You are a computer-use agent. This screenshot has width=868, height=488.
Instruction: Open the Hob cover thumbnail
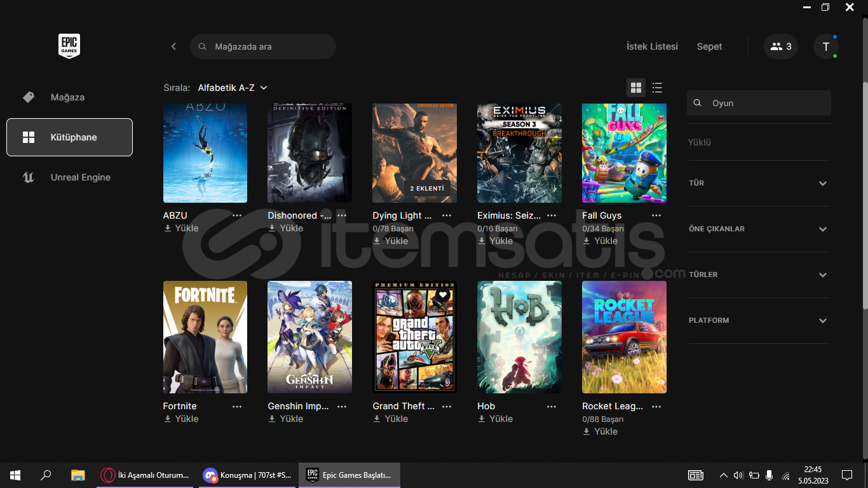click(519, 337)
